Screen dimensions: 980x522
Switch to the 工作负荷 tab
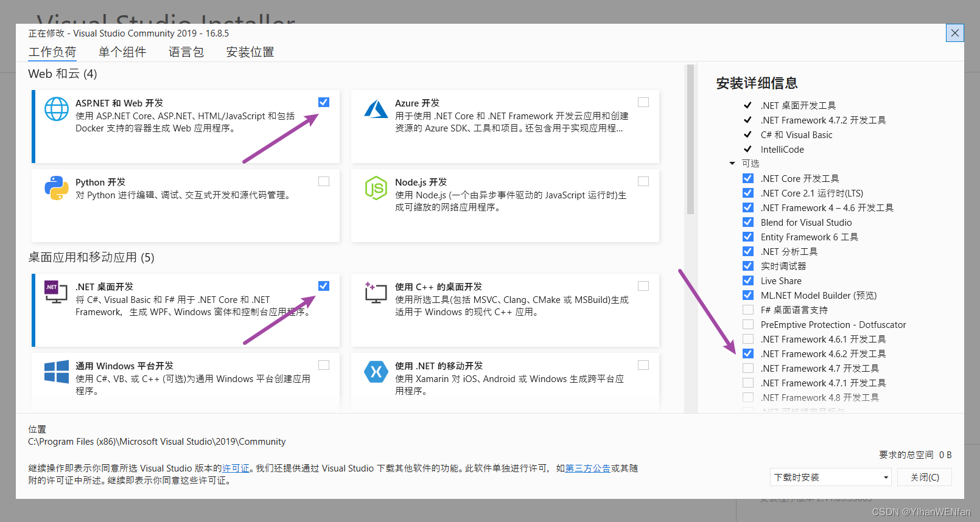pyautogui.click(x=52, y=52)
